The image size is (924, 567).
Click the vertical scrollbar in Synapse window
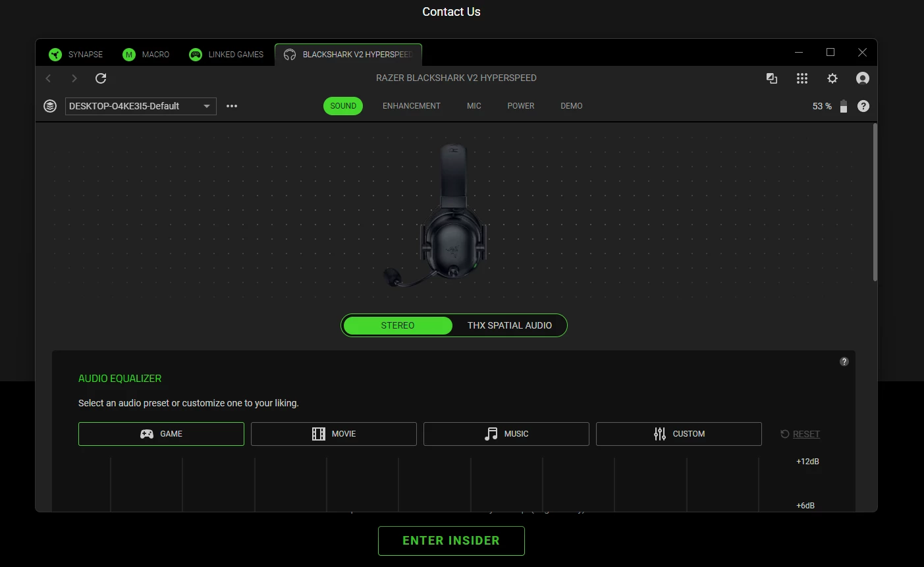click(x=875, y=203)
